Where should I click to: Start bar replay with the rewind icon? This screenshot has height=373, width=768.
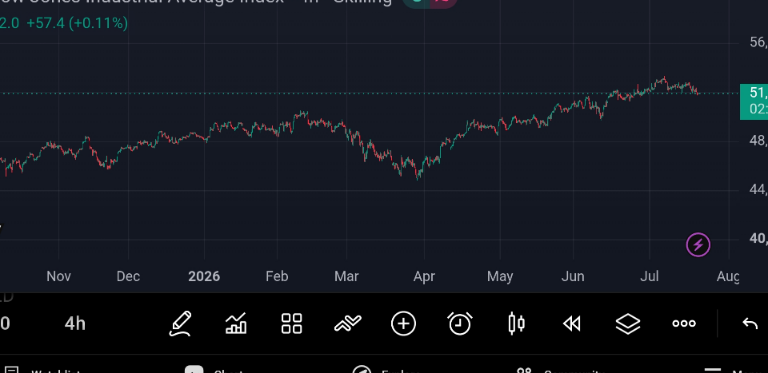coord(572,324)
